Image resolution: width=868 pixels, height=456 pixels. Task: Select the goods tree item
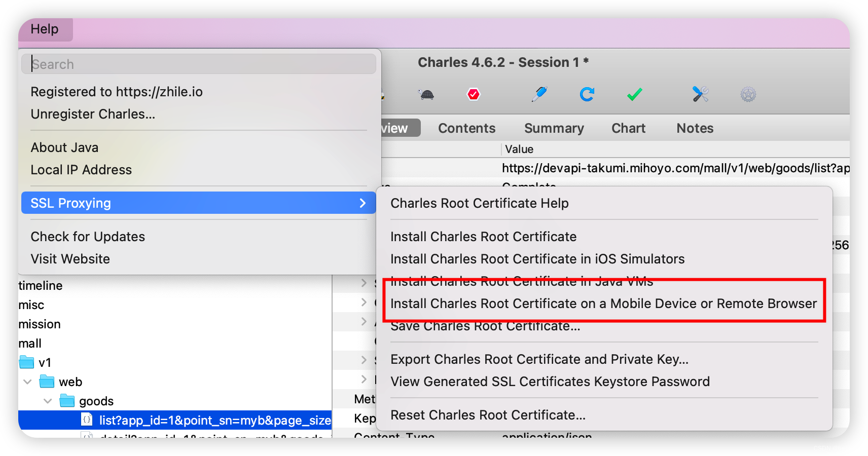pyautogui.click(x=96, y=401)
